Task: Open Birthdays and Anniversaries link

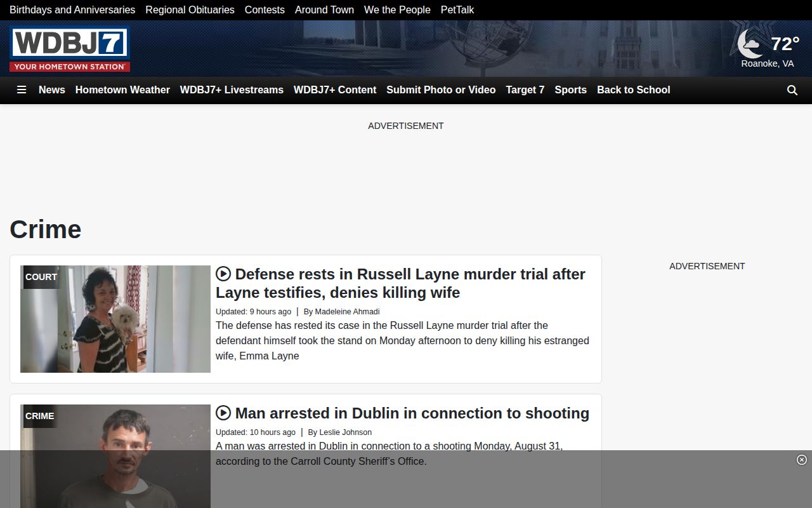Action: [72, 10]
